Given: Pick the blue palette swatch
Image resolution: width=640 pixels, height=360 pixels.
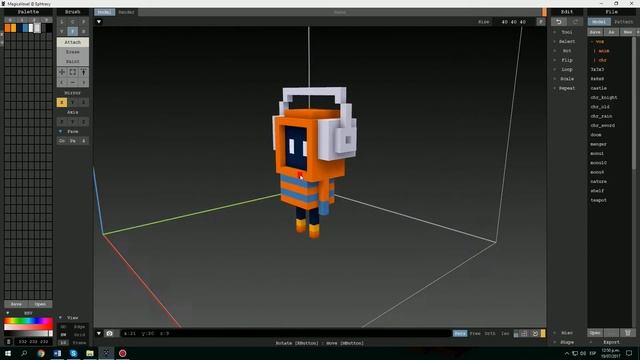Looking at the screenshot, I should click(x=25, y=28).
